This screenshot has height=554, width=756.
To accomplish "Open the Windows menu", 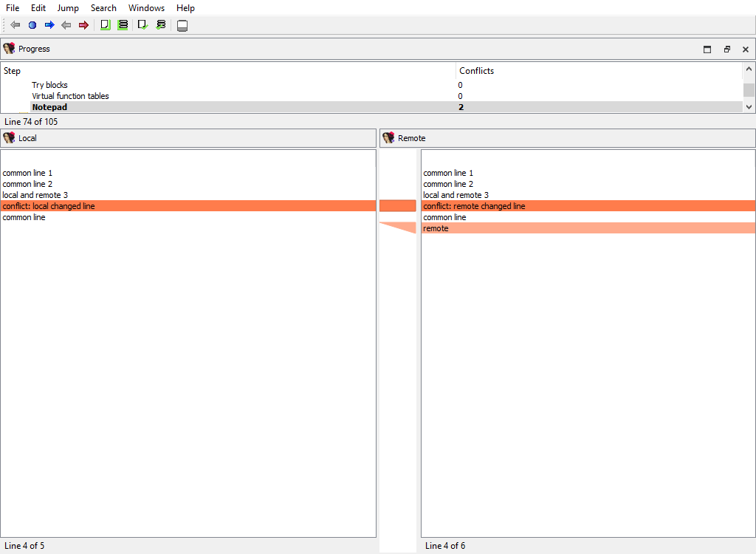I will pos(146,8).
